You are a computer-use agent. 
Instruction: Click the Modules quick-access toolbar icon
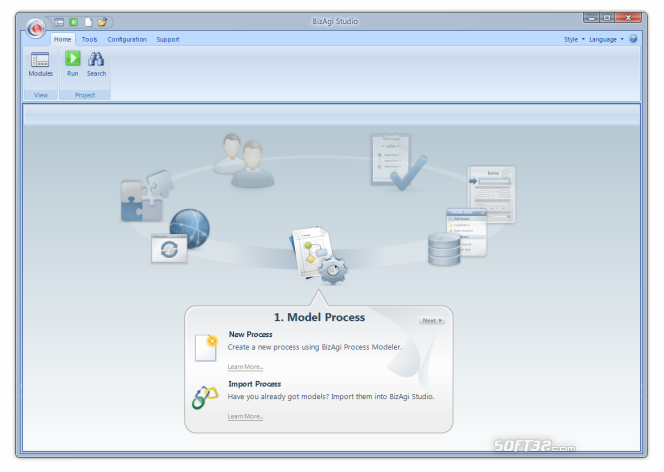click(x=59, y=22)
